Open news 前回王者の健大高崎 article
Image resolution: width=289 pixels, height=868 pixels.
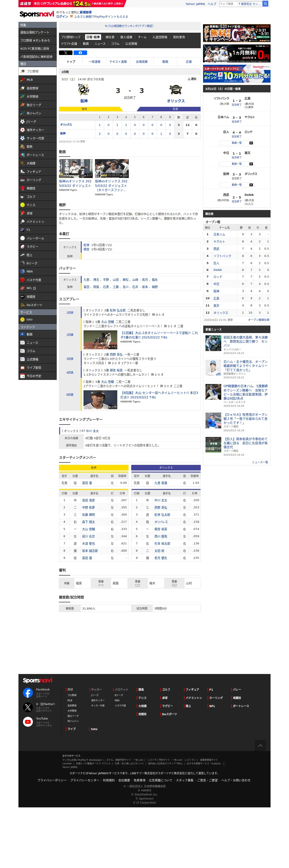click(246, 341)
